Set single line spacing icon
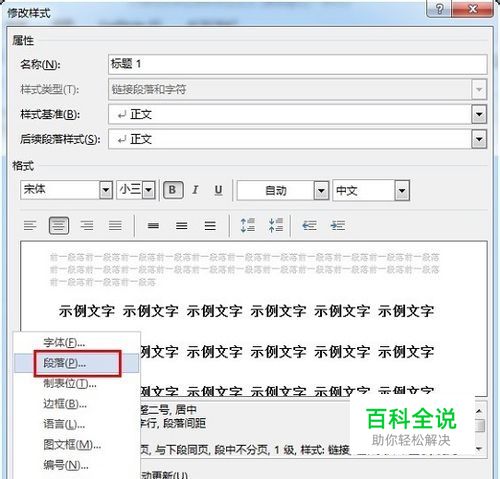Screen dimensions: 500x479 (153, 226)
